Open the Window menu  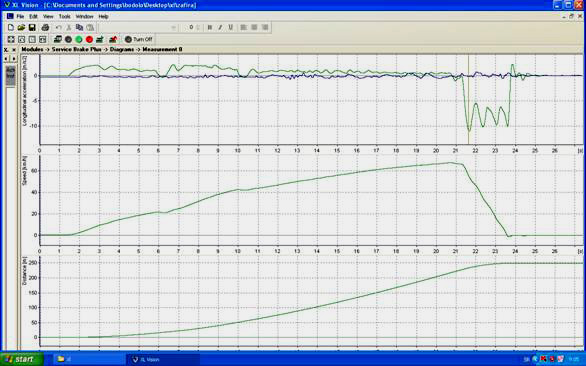(x=84, y=16)
